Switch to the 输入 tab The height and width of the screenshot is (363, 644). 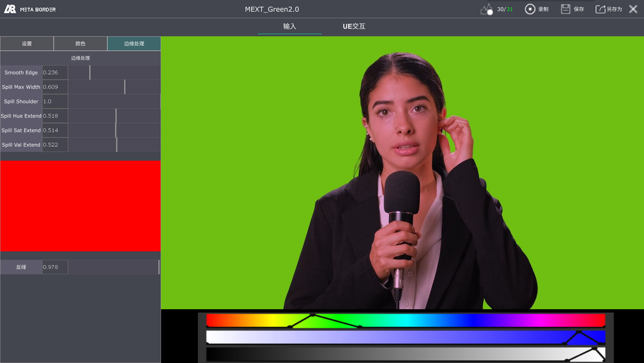pyautogui.click(x=290, y=26)
